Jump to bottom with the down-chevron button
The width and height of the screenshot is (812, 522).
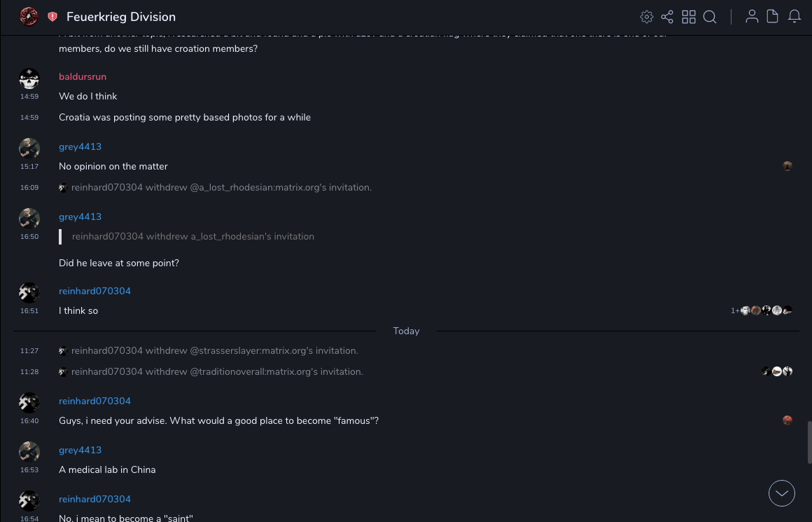782,493
